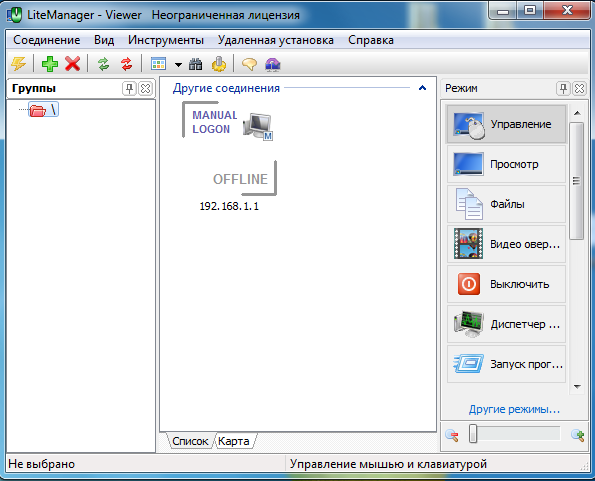Toggle pin on the Группы panel
595x481 pixels.
coord(129,88)
